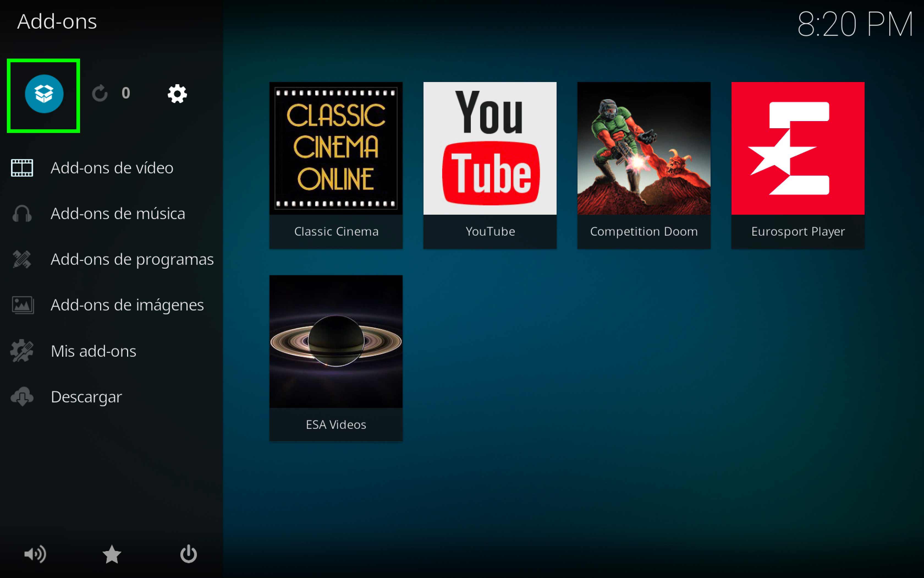Click the available updates count 0

coord(126,93)
